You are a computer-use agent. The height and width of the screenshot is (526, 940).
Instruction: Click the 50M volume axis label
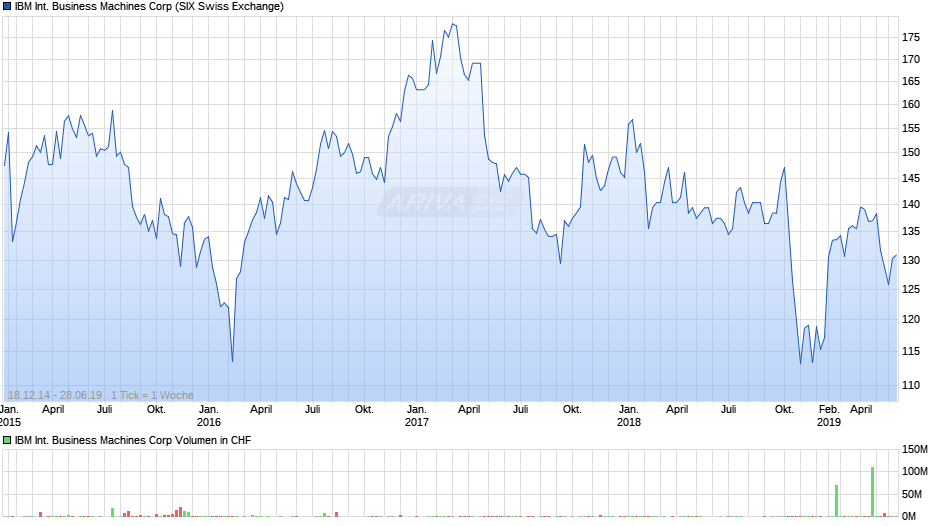tap(912, 494)
